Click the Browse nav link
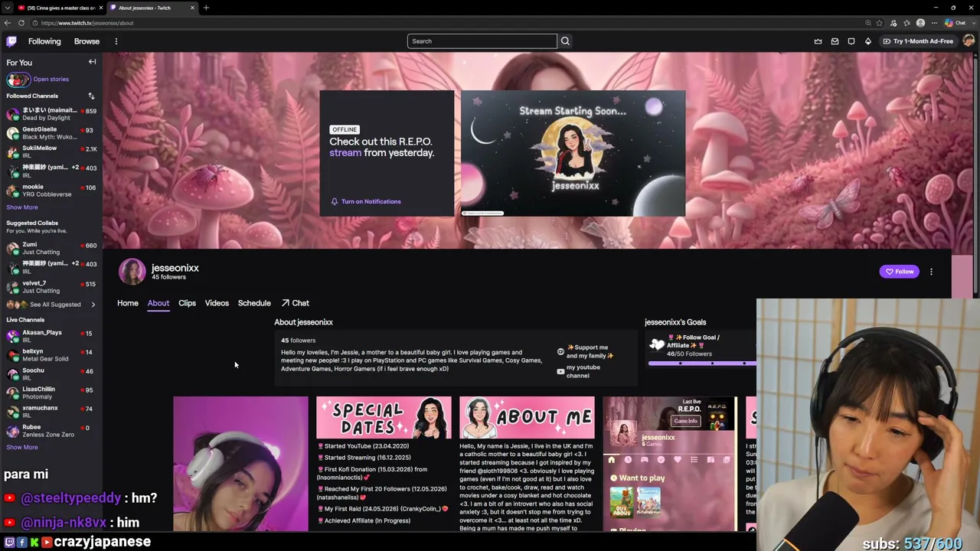980x551 pixels. pyautogui.click(x=87, y=41)
